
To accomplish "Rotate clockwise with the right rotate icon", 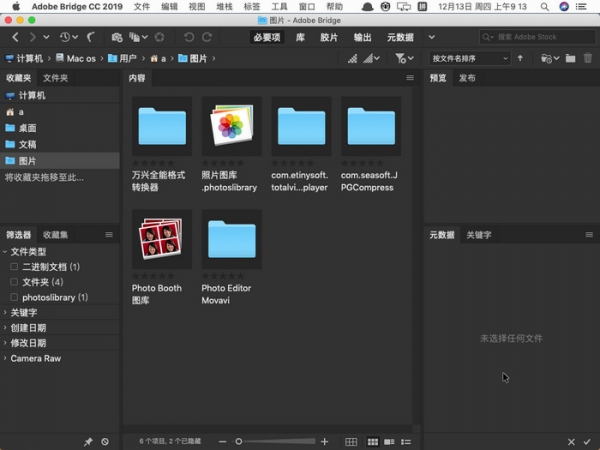I will [207, 37].
